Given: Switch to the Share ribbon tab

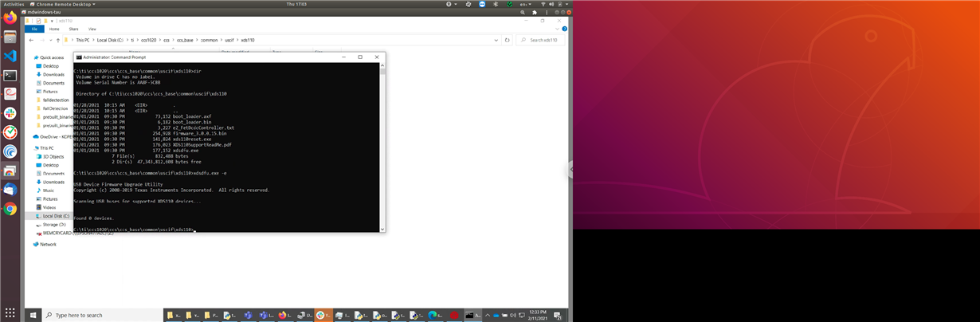Looking at the screenshot, I should (x=73, y=29).
